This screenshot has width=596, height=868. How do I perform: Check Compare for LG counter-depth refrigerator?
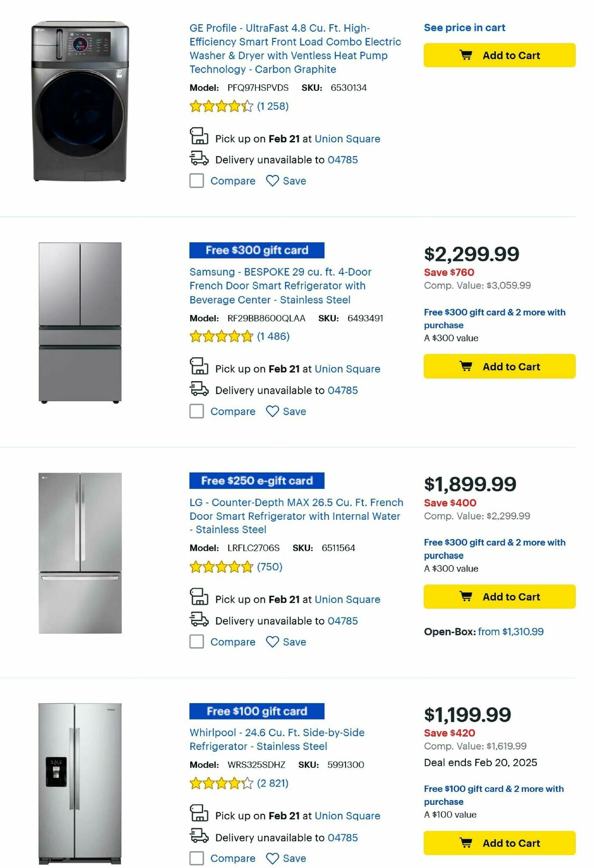pos(196,642)
